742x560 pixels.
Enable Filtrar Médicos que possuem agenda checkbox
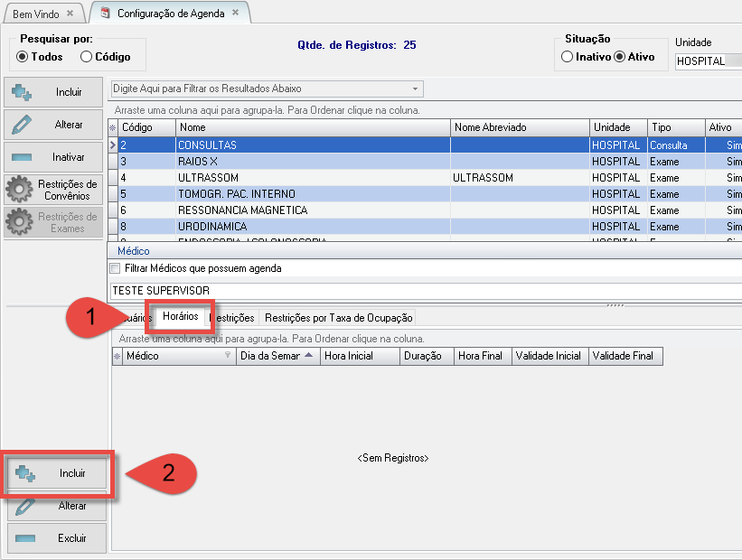click(115, 268)
